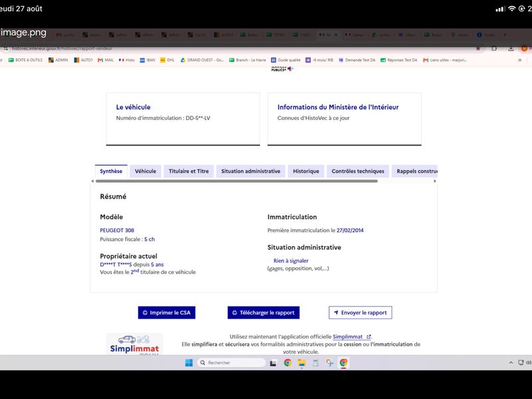
Task: Open the Snipping Tool taskbar icon
Action: click(329, 362)
